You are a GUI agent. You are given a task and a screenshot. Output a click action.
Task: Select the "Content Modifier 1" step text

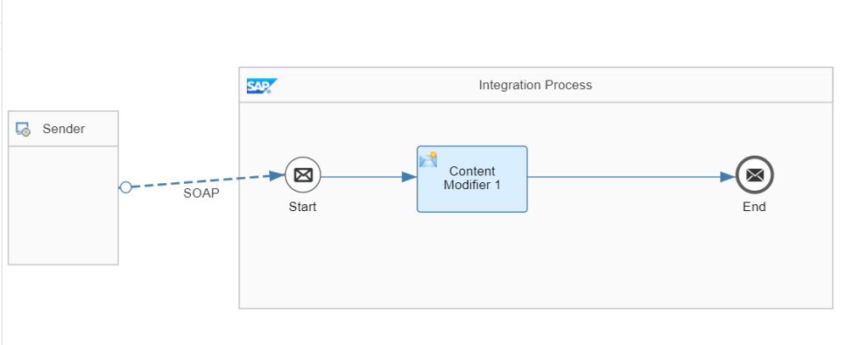[x=472, y=178]
